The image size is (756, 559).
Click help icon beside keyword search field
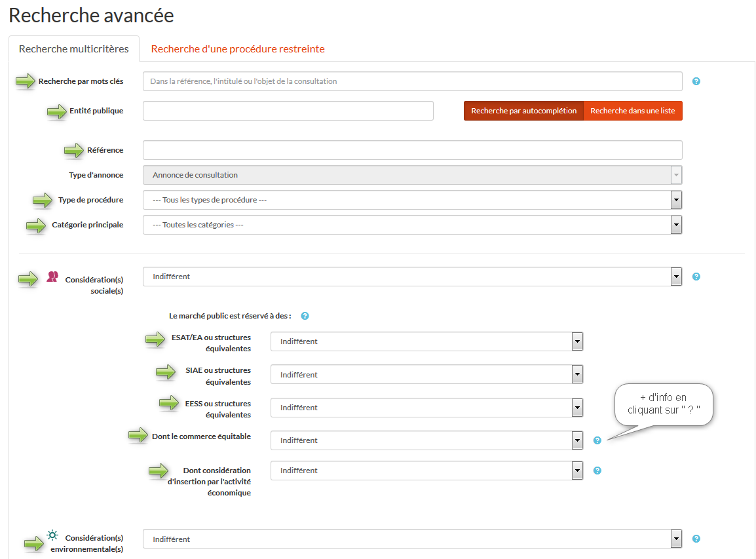click(x=696, y=81)
